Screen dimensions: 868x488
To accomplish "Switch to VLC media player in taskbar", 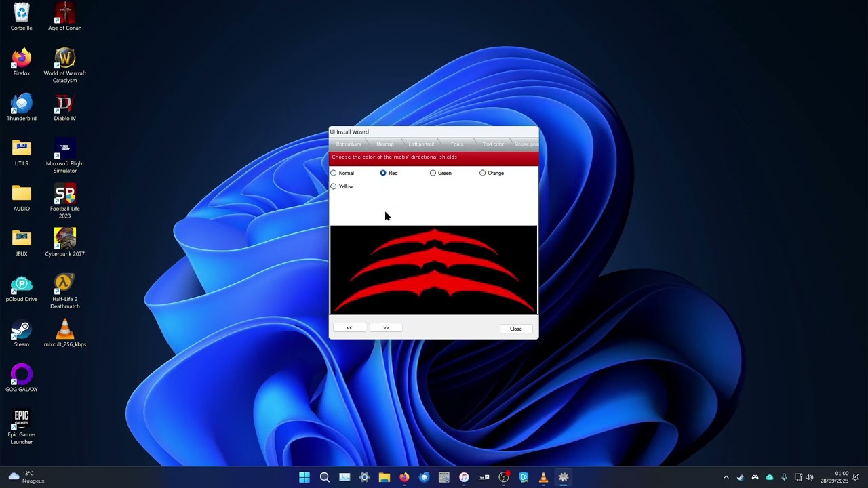I will (x=543, y=477).
